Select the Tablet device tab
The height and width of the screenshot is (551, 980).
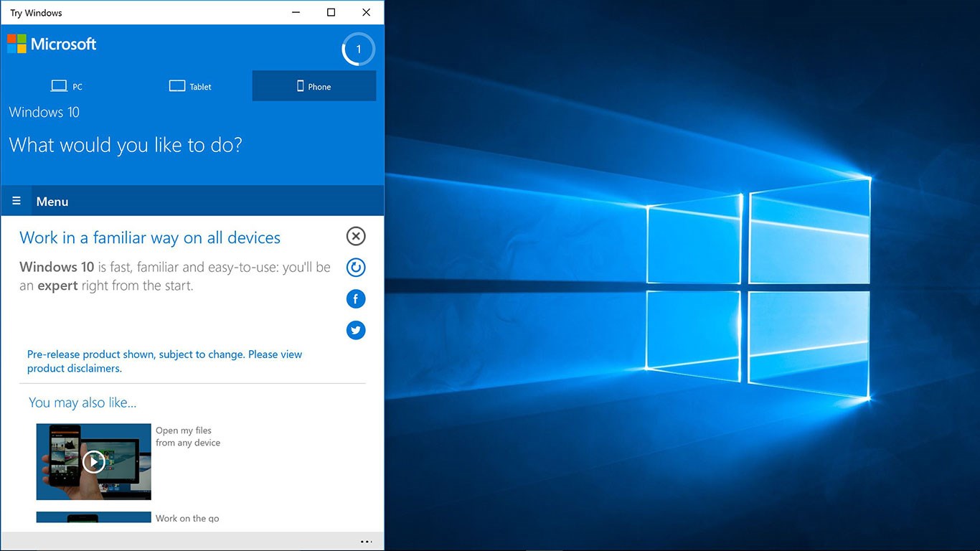pos(190,86)
